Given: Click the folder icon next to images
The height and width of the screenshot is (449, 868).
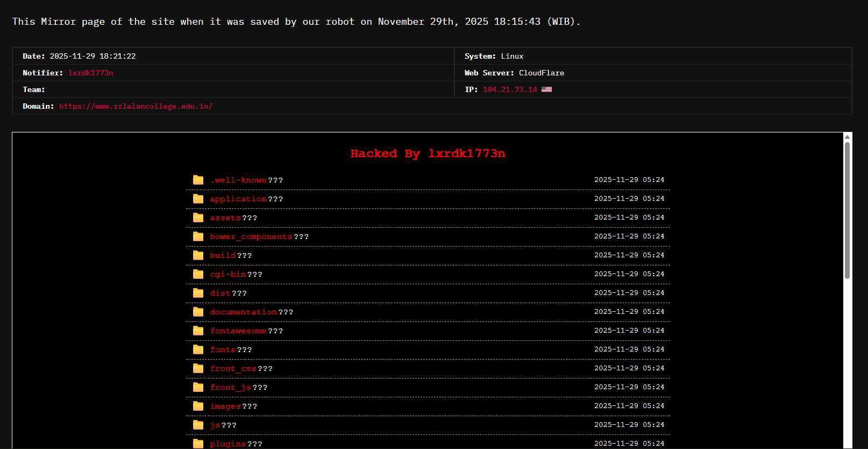Looking at the screenshot, I should (x=198, y=406).
